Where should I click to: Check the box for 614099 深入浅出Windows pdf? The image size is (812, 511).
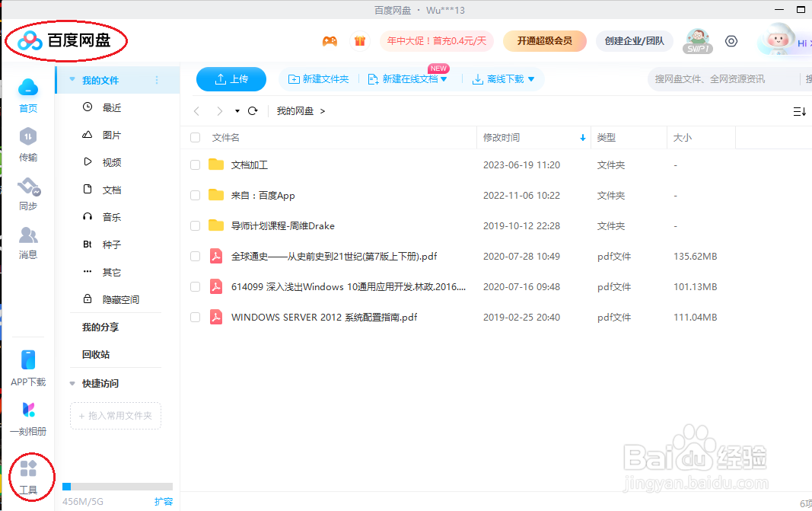pyautogui.click(x=196, y=286)
